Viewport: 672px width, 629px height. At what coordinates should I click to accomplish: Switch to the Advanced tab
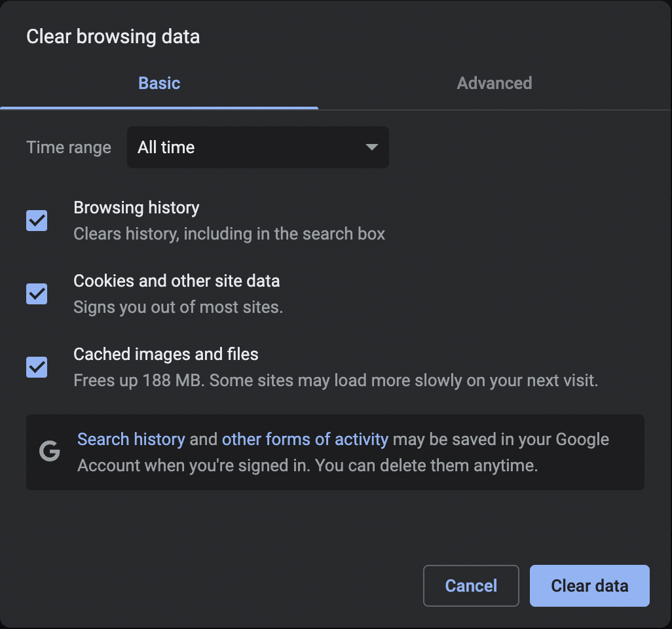click(494, 83)
